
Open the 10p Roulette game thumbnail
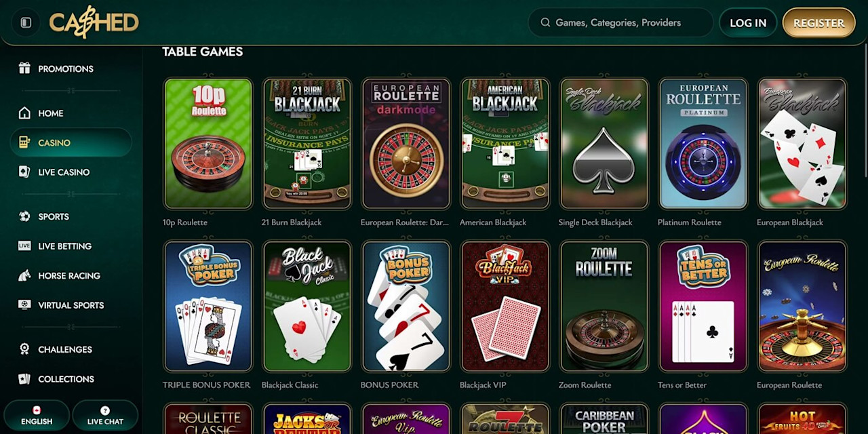[x=208, y=143]
